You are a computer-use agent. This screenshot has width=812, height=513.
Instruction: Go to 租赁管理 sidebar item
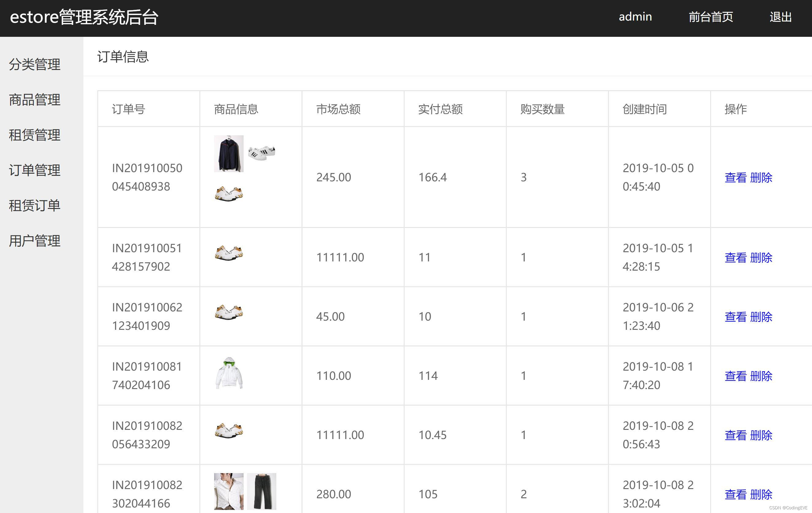[35, 135]
